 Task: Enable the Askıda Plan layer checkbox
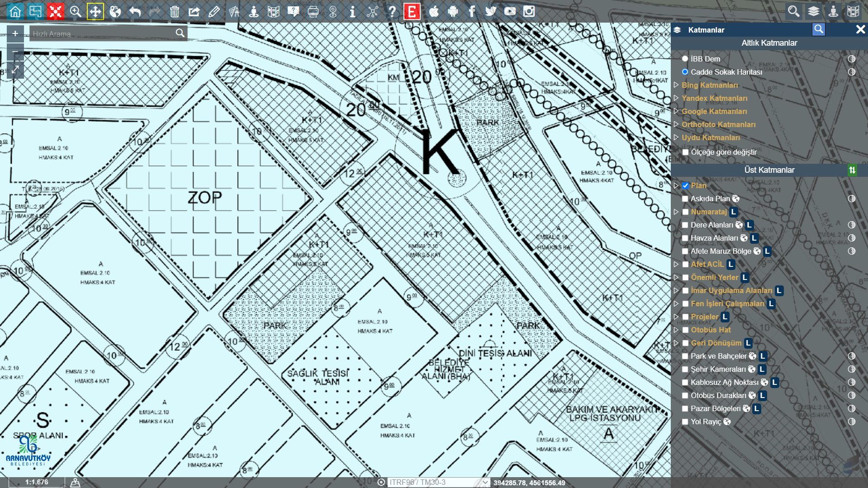(x=685, y=199)
